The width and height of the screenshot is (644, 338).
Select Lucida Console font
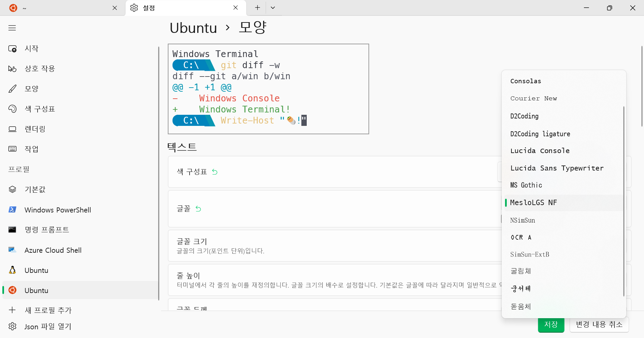(564, 151)
